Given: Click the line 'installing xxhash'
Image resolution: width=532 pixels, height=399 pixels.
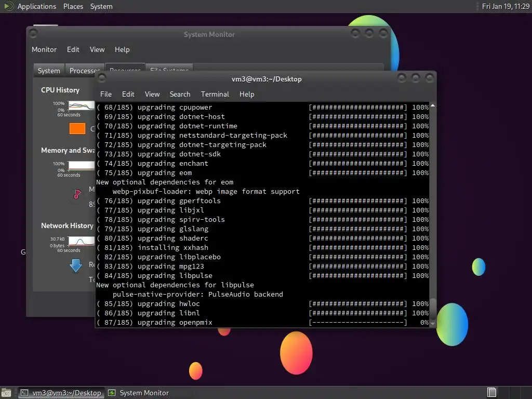Looking at the screenshot, I should [x=262, y=248].
